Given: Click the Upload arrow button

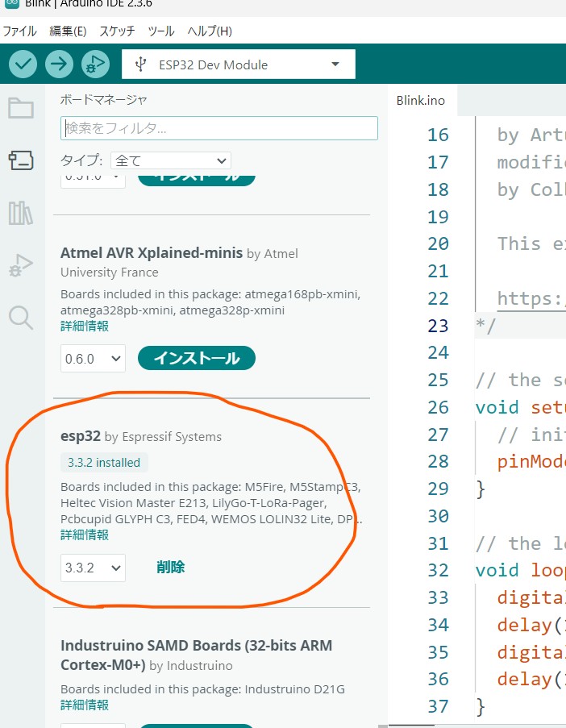Looking at the screenshot, I should pos(59,64).
